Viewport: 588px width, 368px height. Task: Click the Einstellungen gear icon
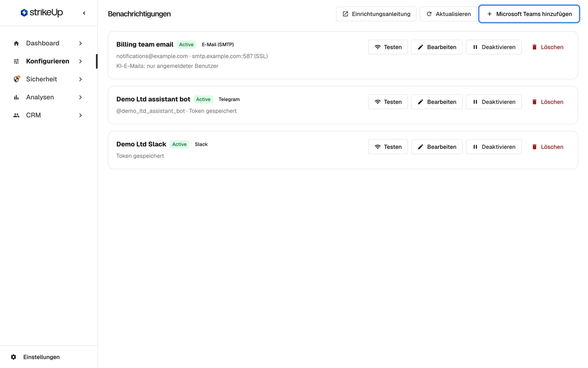pyautogui.click(x=13, y=357)
